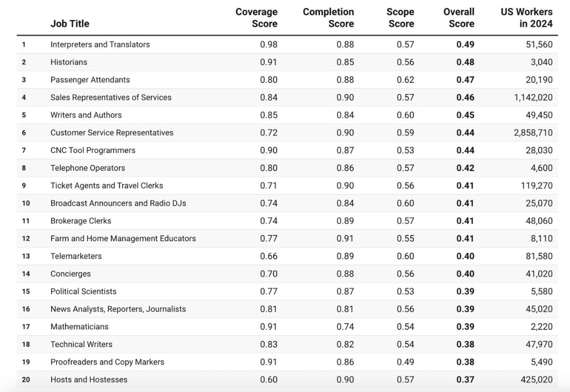
Task: Click the Telephone Operators job title
Action: [x=88, y=168]
